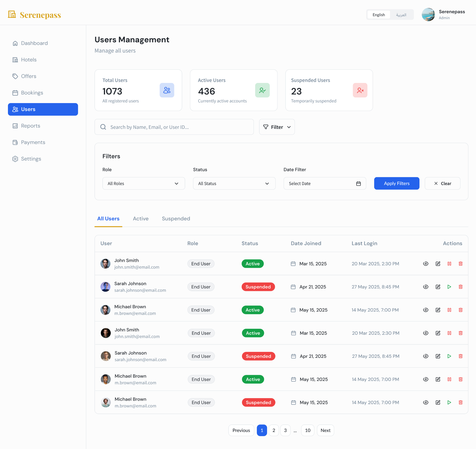Click the Serenepass Admin profile avatar

(428, 15)
